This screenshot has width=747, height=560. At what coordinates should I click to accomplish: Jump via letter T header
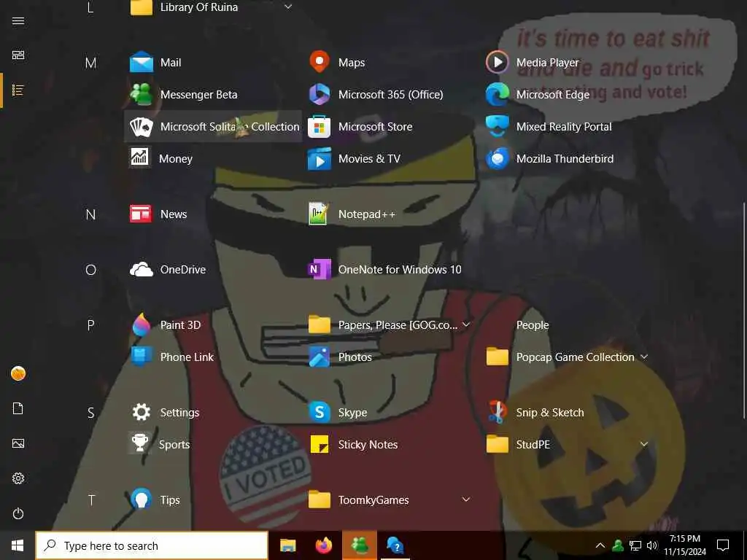pyautogui.click(x=90, y=500)
